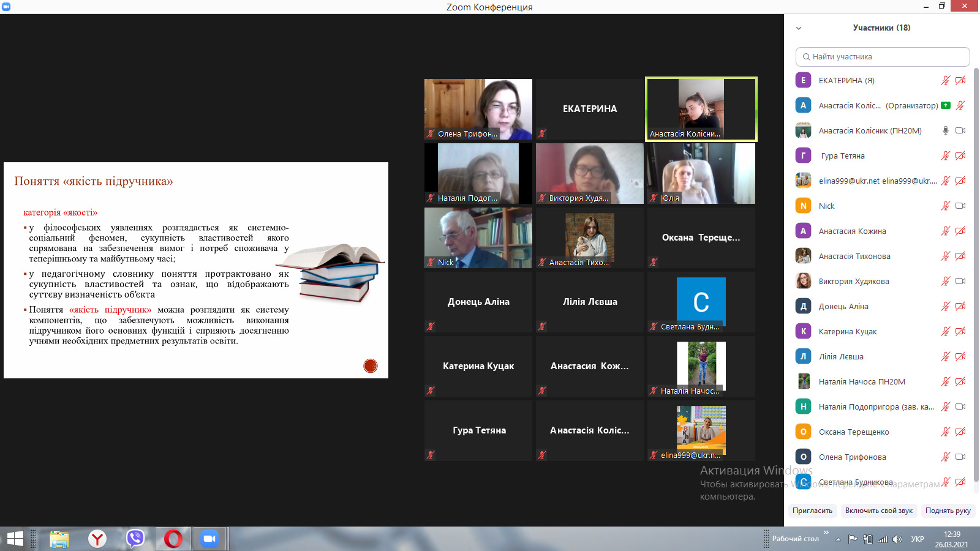Open Viber from the taskbar
The image size is (980, 551).
click(135, 539)
